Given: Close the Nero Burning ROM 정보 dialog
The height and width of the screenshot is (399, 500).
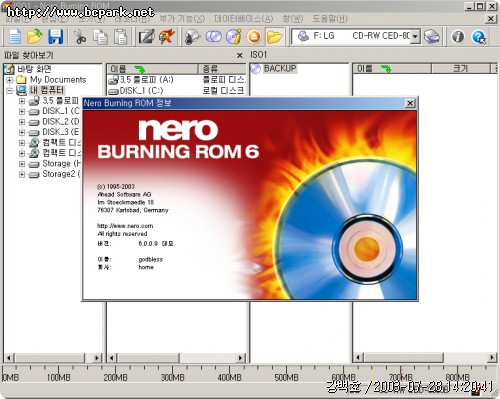Looking at the screenshot, I should [x=410, y=103].
